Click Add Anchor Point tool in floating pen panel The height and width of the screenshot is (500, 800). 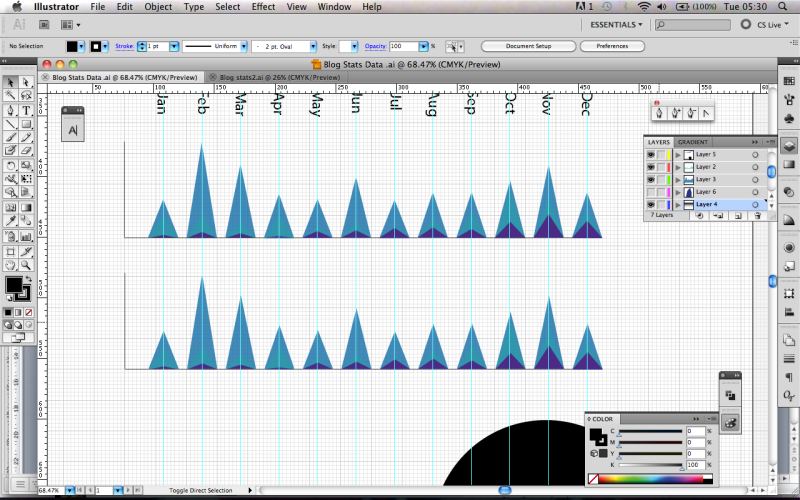675,113
